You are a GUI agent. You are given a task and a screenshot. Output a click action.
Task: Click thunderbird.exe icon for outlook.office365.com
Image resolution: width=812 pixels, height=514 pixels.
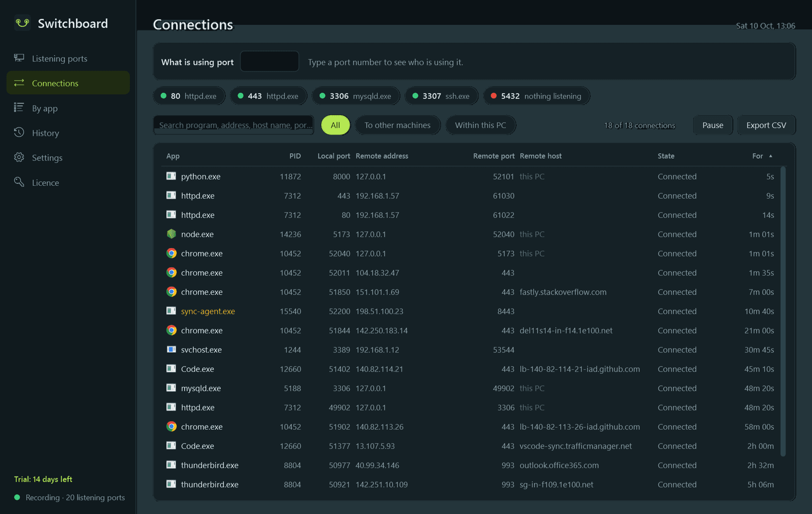(171, 465)
